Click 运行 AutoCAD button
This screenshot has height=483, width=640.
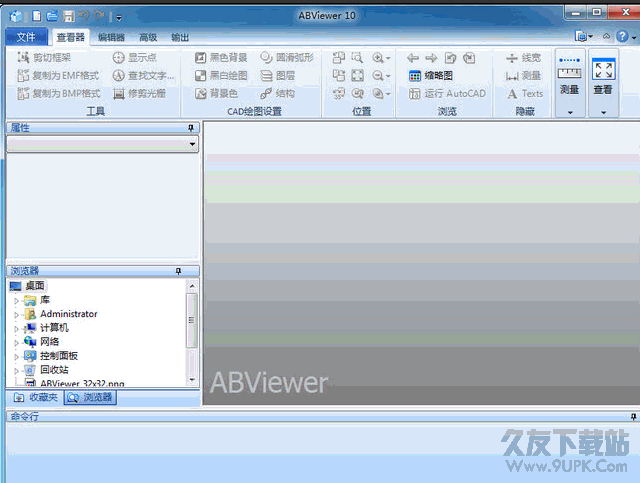pos(447,93)
